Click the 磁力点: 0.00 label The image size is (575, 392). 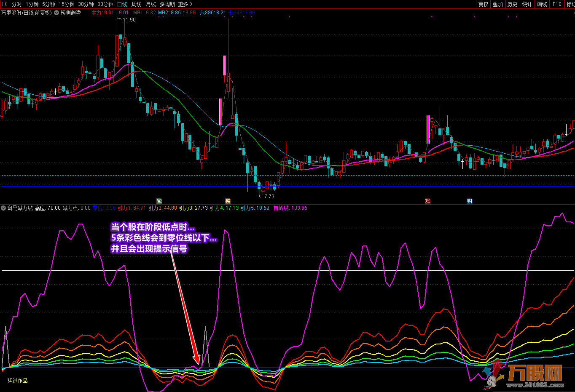77,208
